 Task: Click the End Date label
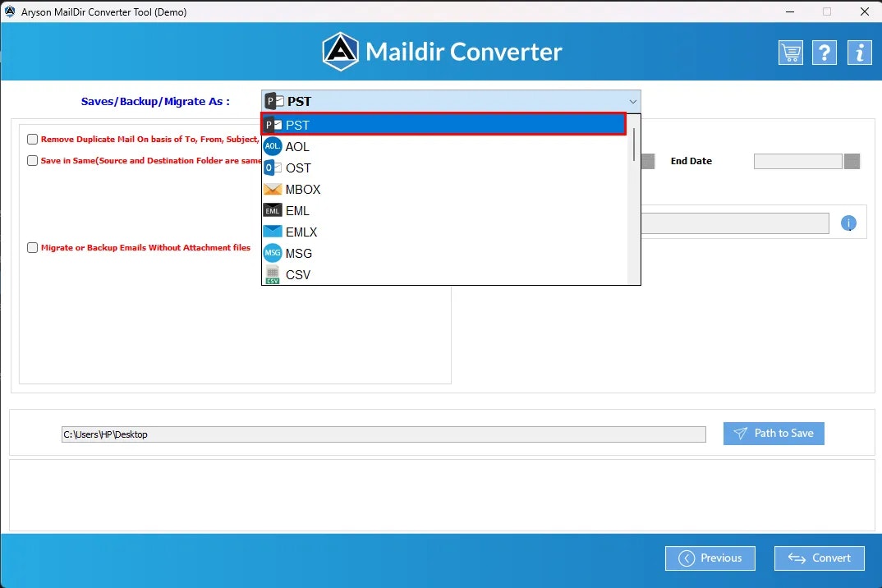(x=691, y=161)
